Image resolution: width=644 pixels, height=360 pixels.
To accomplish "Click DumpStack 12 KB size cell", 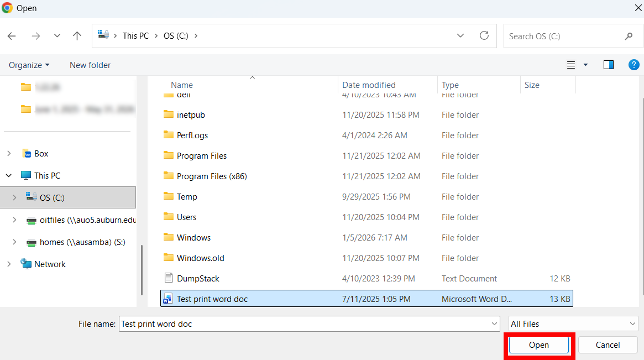I will tap(560, 279).
